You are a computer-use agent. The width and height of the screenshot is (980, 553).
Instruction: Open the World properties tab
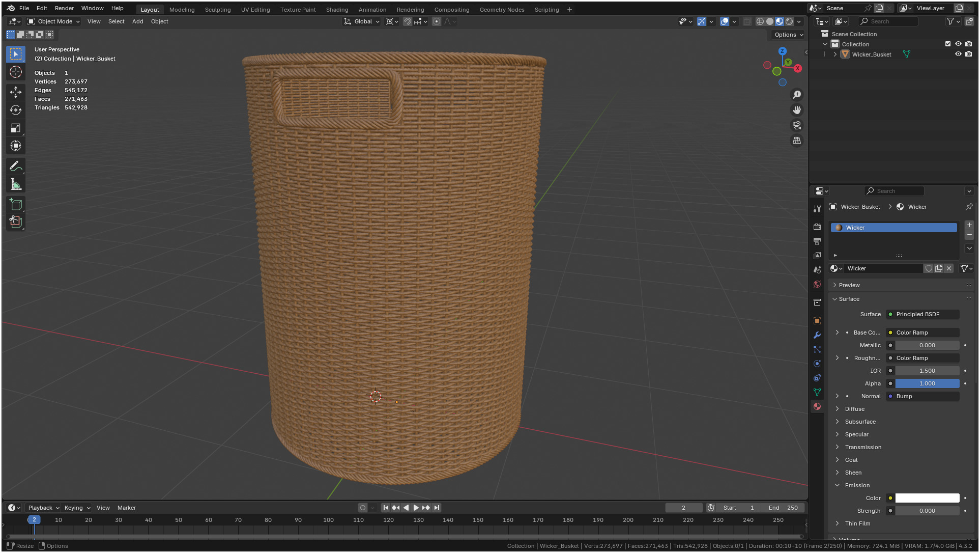(817, 284)
